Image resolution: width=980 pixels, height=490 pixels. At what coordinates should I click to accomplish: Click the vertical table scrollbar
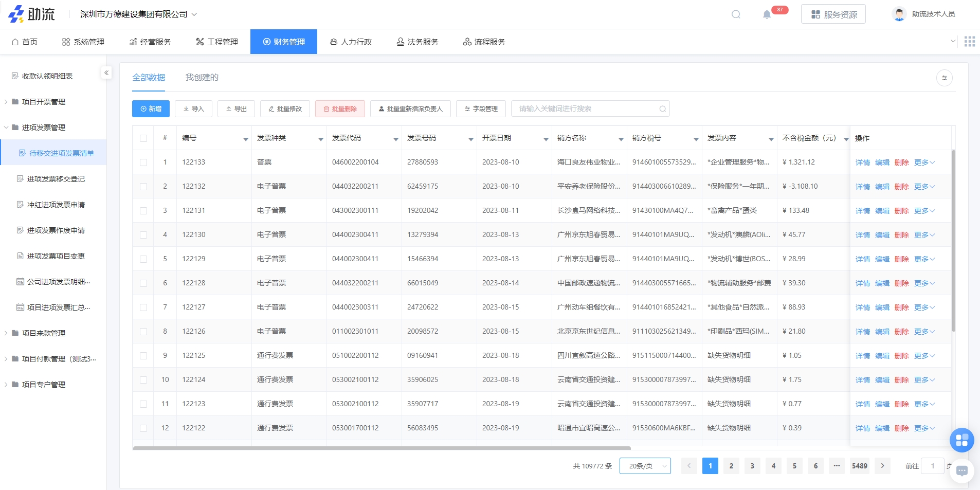[953, 241]
